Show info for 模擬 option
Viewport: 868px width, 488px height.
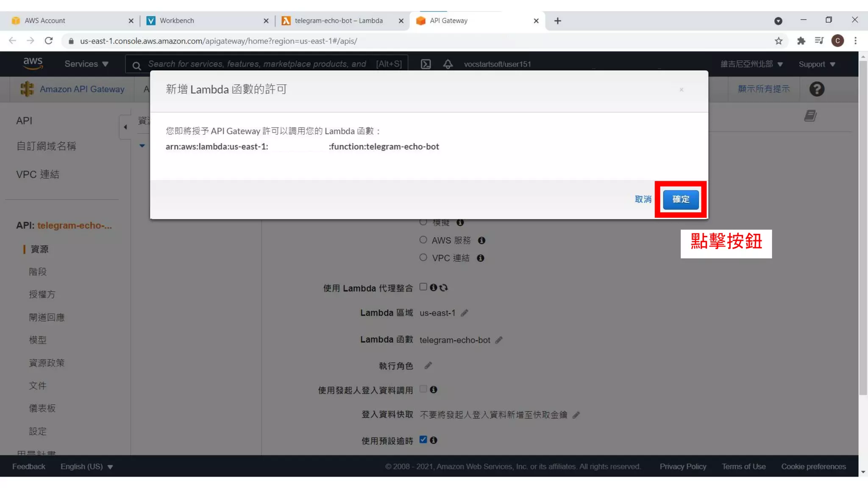[460, 222]
